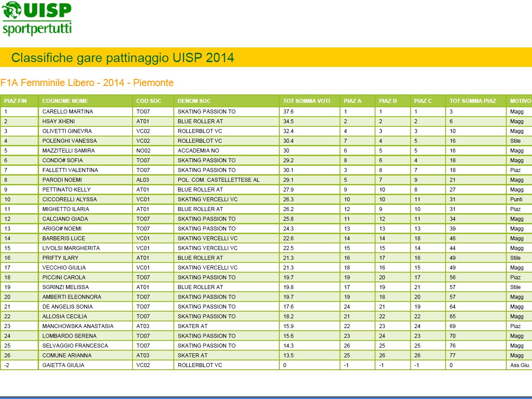Select the name PICCINI CAROLA
This screenshot has width=532, height=399.
[x=64, y=278]
